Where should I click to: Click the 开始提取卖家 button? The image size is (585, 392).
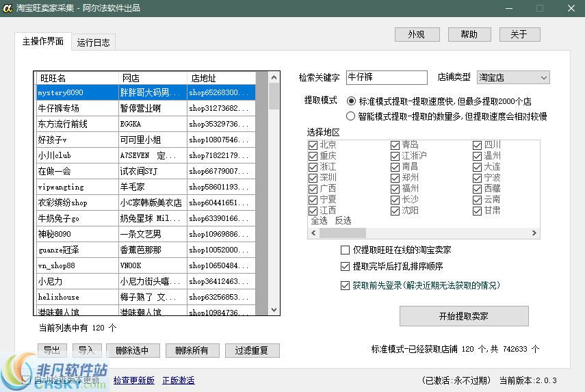pyautogui.click(x=464, y=316)
